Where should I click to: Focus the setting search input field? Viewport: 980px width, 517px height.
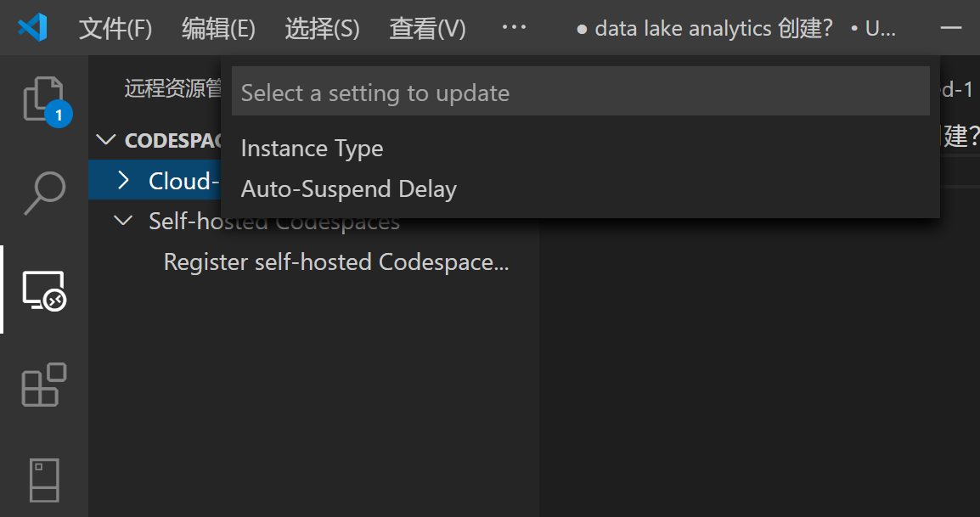tap(580, 91)
